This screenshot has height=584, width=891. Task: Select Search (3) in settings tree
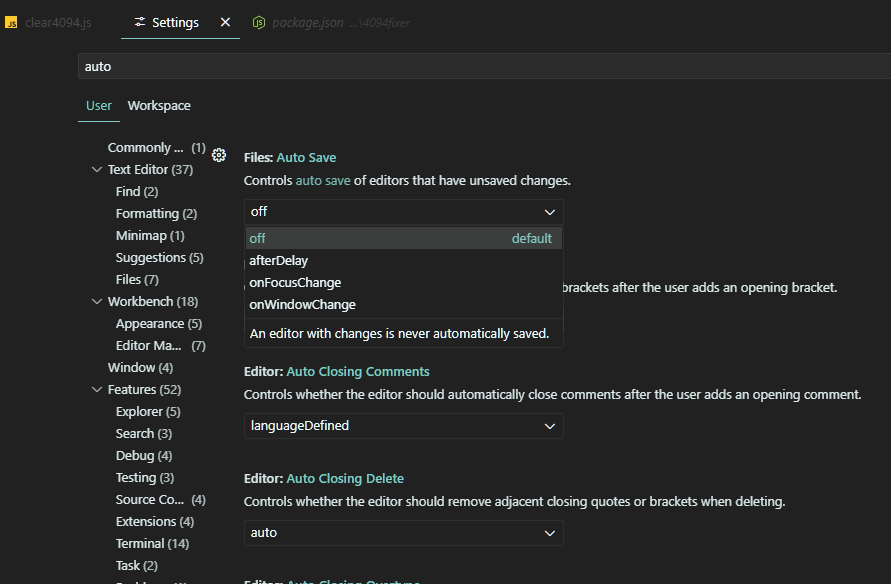click(144, 433)
